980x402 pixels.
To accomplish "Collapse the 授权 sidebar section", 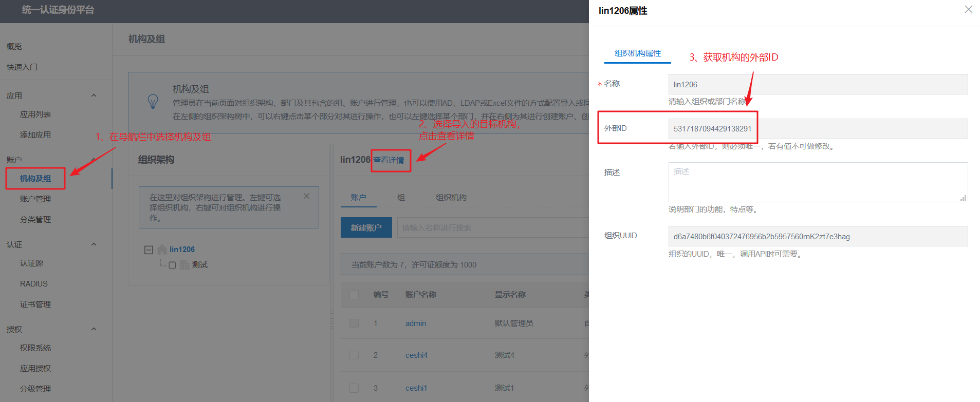I will 94,329.
